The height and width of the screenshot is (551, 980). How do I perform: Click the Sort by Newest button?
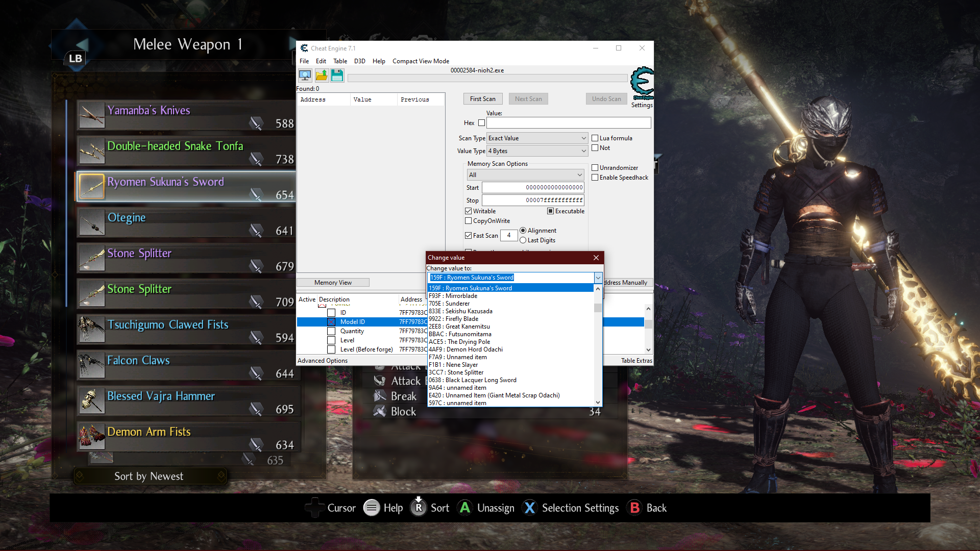coord(149,476)
